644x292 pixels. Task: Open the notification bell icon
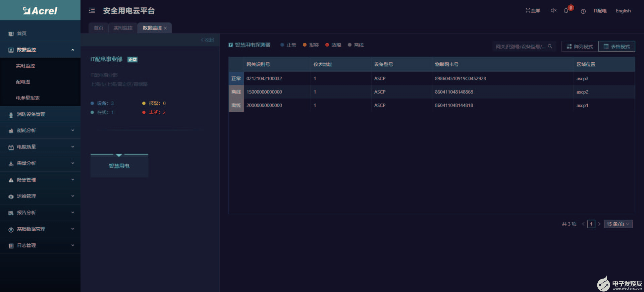click(566, 11)
